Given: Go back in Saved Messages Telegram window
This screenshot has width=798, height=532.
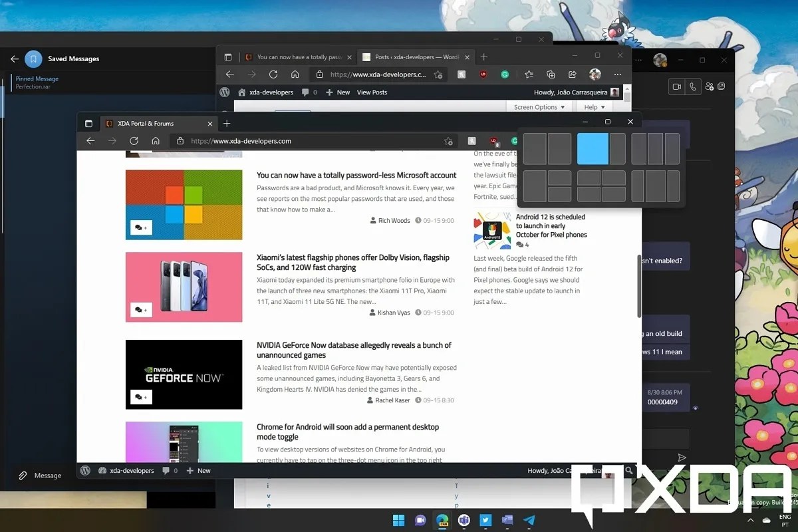Looking at the screenshot, I should [14, 59].
